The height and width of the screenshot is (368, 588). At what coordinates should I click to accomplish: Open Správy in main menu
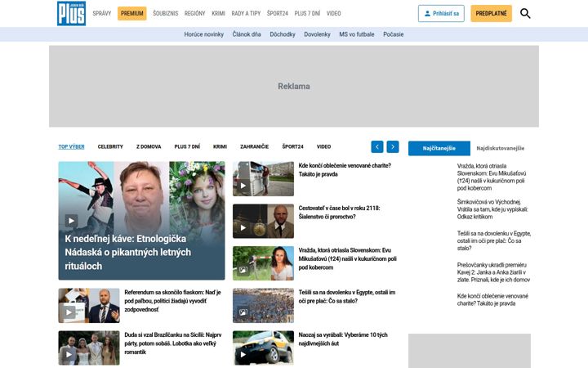(102, 13)
